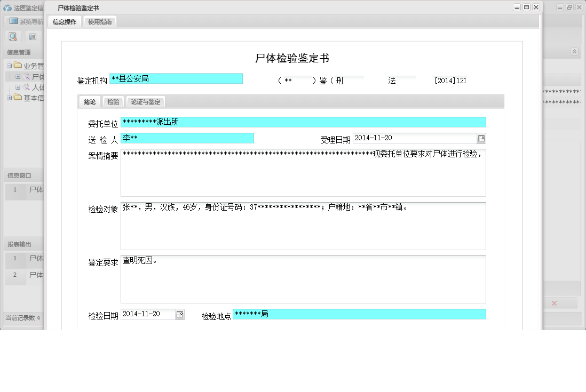
Task: Select the 论证与鉴定 tab
Action: (x=145, y=101)
